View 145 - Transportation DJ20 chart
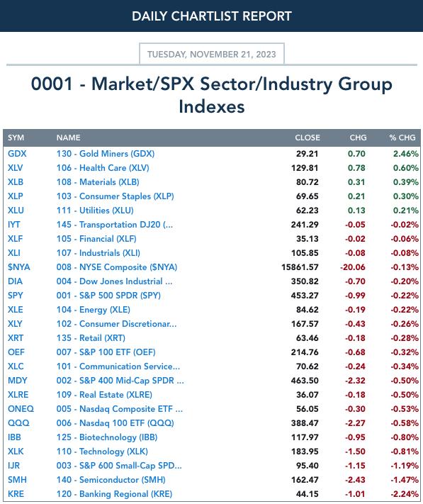 (x=114, y=225)
